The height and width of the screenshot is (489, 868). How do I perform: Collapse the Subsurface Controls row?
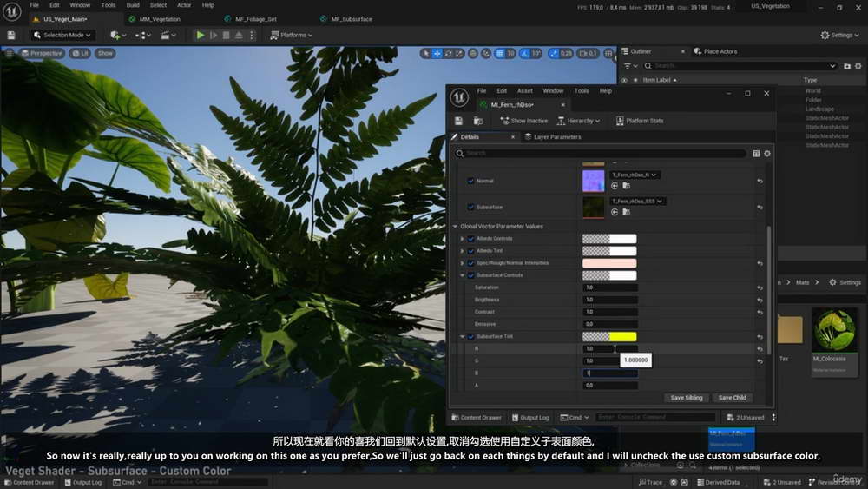(463, 275)
